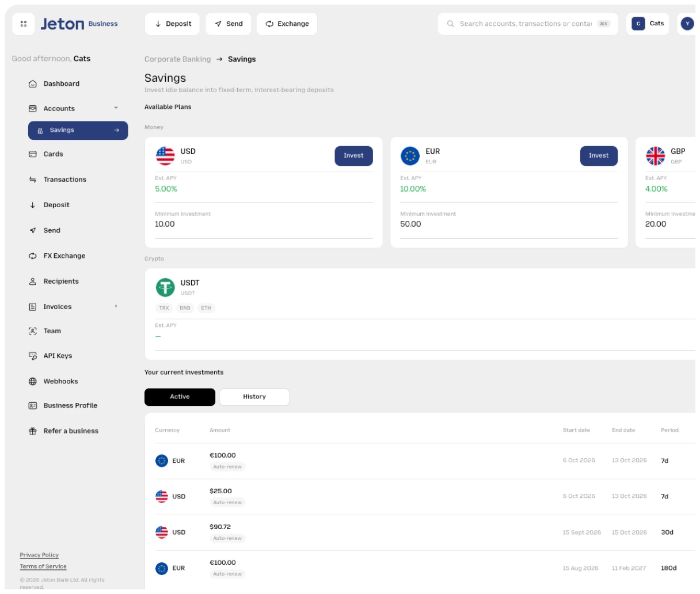The height and width of the screenshot is (594, 700).
Task: Click the top bar Deposit button
Action: coord(173,24)
